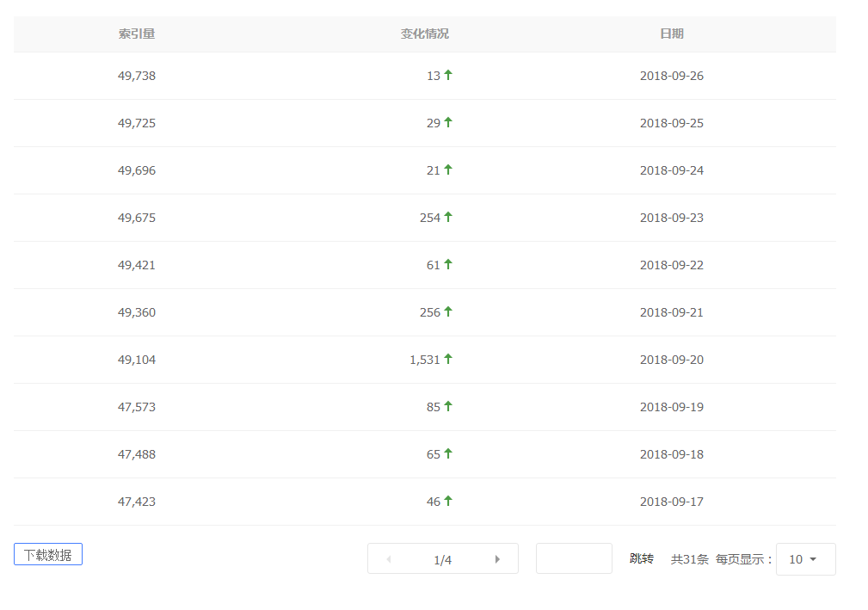
Task: Click the 索引量 column header
Action: point(137,34)
